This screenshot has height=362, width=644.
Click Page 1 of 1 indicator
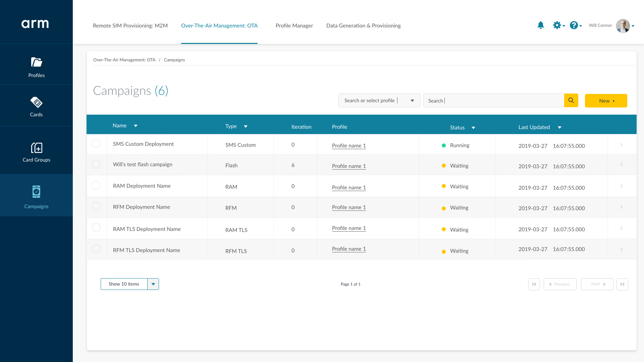point(351,284)
